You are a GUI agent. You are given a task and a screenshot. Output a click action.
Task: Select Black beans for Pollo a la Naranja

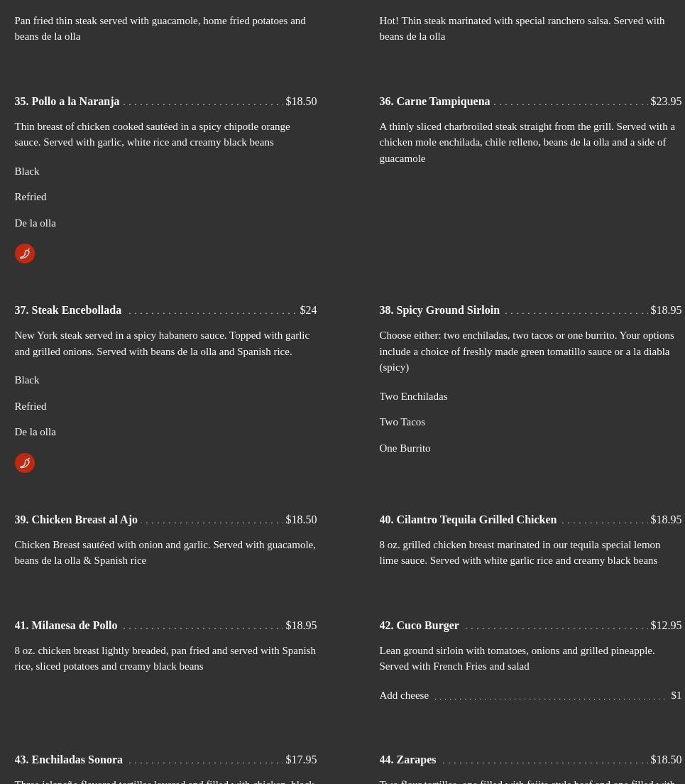pyautogui.click(x=27, y=171)
